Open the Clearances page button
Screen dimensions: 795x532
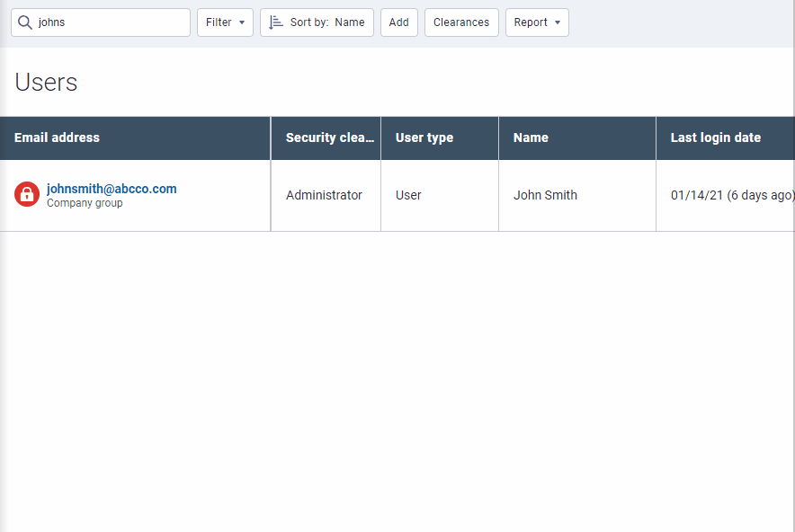461,22
